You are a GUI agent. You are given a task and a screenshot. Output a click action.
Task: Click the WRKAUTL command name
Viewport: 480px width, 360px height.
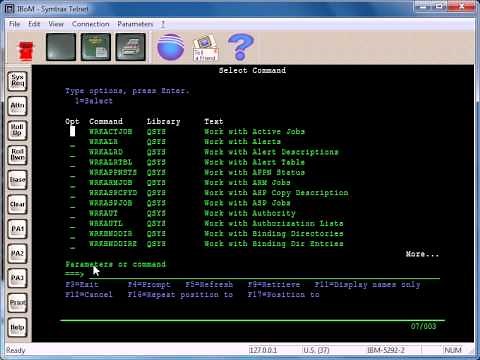pyautogui.click(x=106, y=223)
